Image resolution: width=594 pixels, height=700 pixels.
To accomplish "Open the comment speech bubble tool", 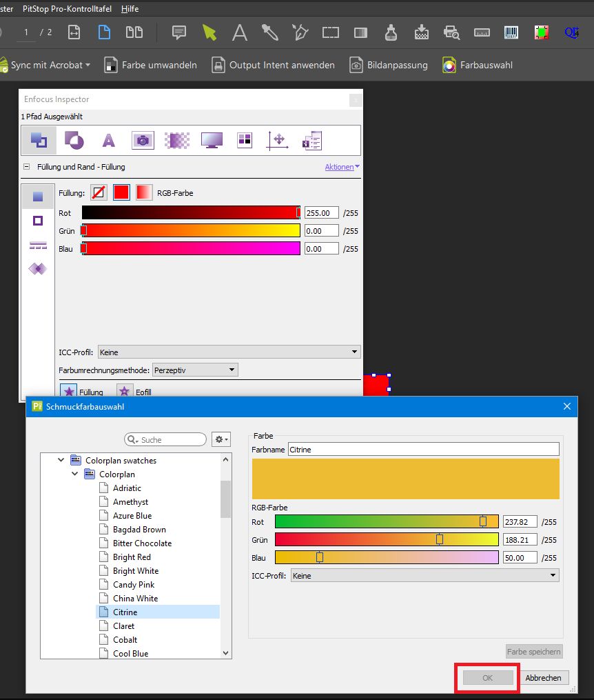I will [x=179, y=32].
